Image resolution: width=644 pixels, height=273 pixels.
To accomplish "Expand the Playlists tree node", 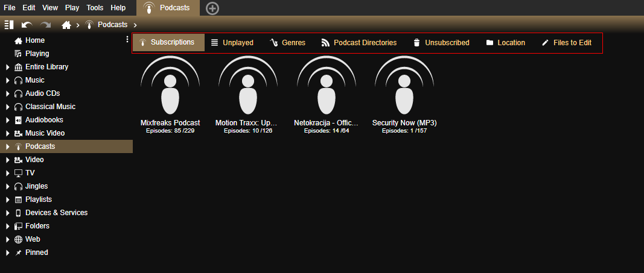I will [x=7, y=199].
